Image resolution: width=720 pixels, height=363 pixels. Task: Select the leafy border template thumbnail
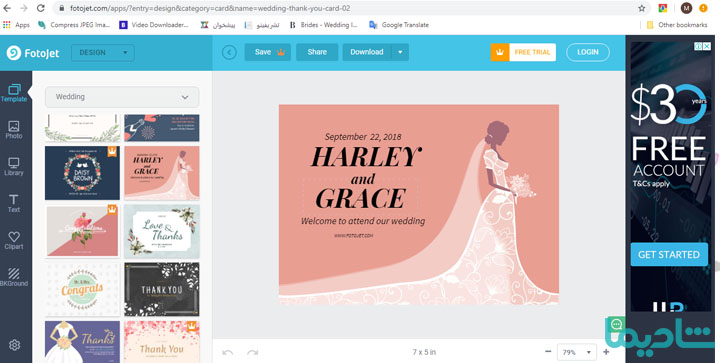click(82, 128)
